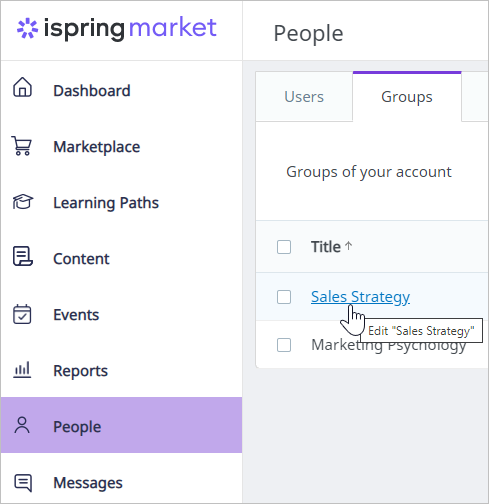The image size is (489, 504).
Task: Click the Dashboard home icon
Action: [22, 87]
